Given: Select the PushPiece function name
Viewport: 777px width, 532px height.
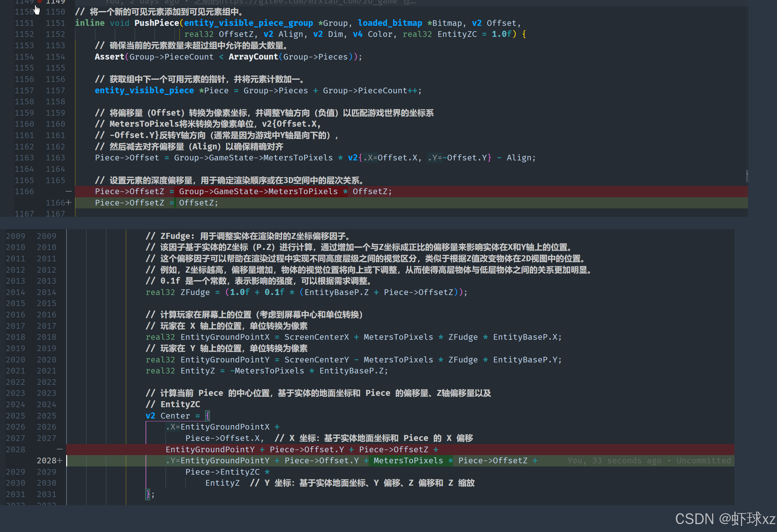Looking at the screenshot, I should point(157,23).
